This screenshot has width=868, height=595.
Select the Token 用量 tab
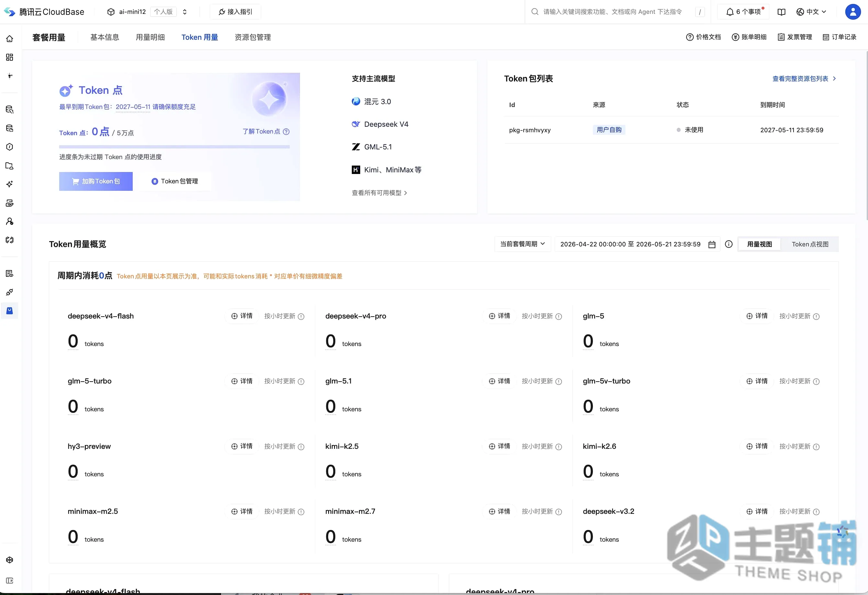click(x=200, y=37)
